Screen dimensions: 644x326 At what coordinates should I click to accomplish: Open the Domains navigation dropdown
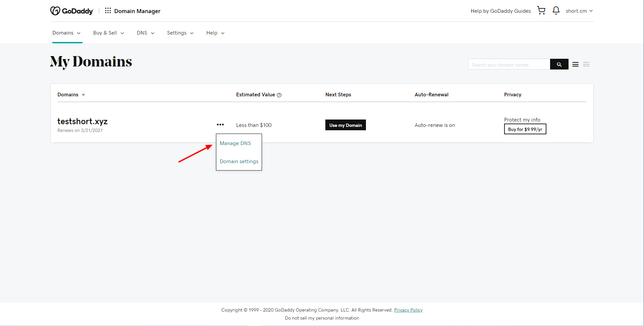(x=66, y=33)
